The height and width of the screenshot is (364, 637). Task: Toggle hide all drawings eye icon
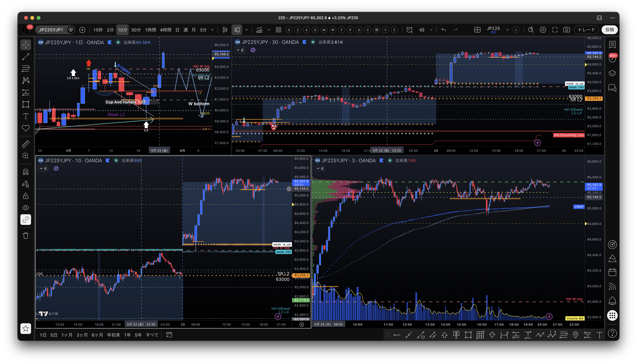point(26,208)
